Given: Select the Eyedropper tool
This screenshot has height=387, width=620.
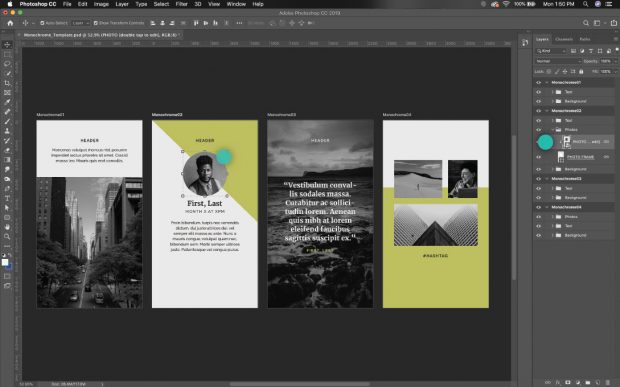Looking at the screenshot, I should (x=7, y=102).
